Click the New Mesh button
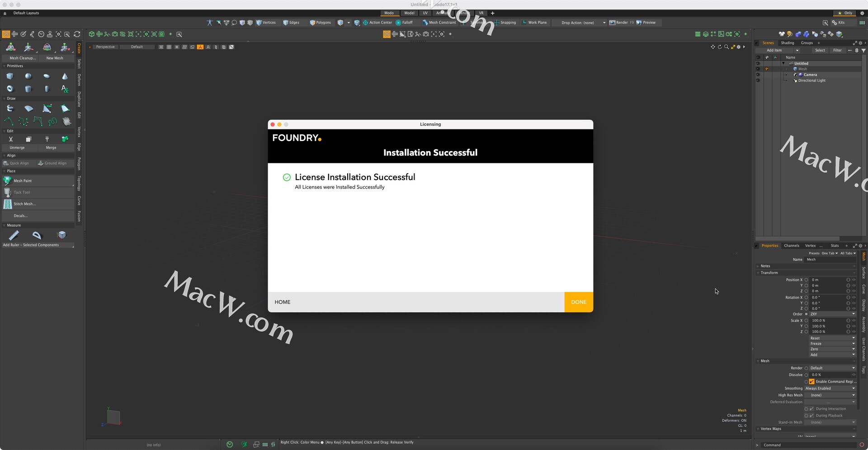This screenshot has width=868, height=450. tap(55, 58)
